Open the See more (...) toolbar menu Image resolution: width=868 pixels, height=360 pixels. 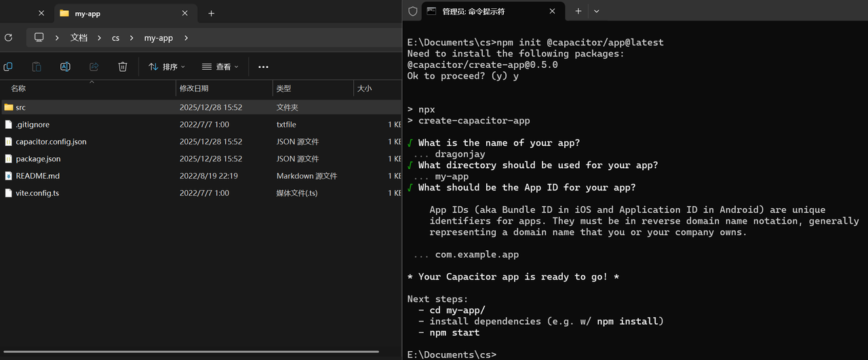tap(264, 66)
